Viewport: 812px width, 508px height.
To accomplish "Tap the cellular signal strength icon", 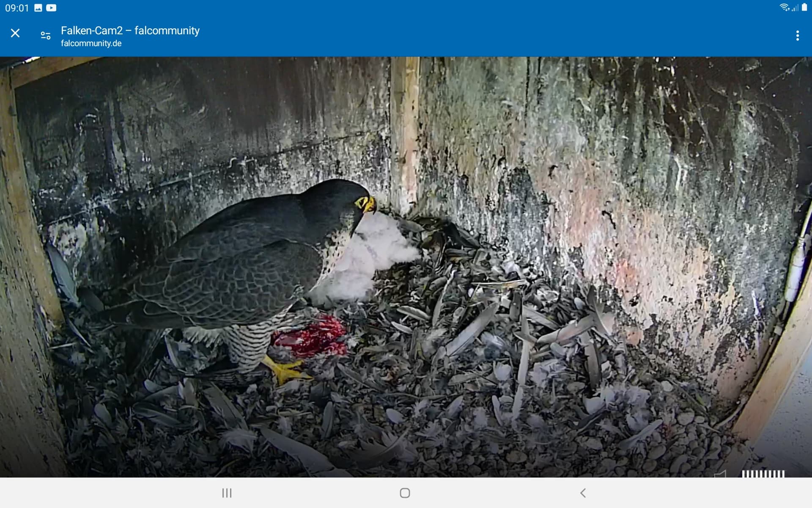I will tap(795, 8).
